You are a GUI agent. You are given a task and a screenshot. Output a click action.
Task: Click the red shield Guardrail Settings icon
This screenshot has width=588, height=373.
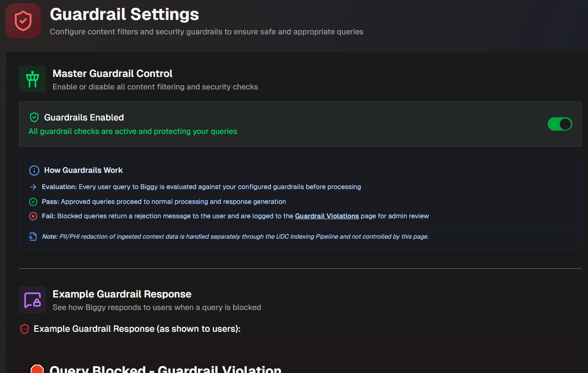pos(23,20)
